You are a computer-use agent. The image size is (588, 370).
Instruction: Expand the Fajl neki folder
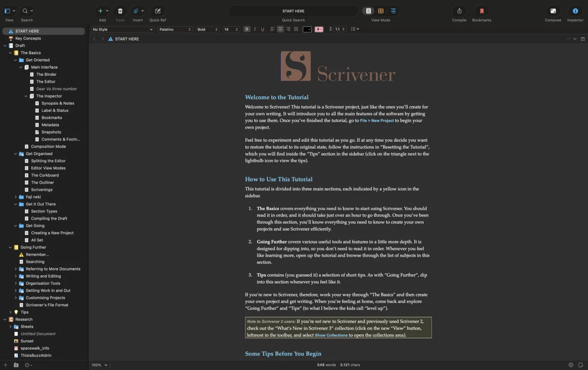tap(16, 197)
